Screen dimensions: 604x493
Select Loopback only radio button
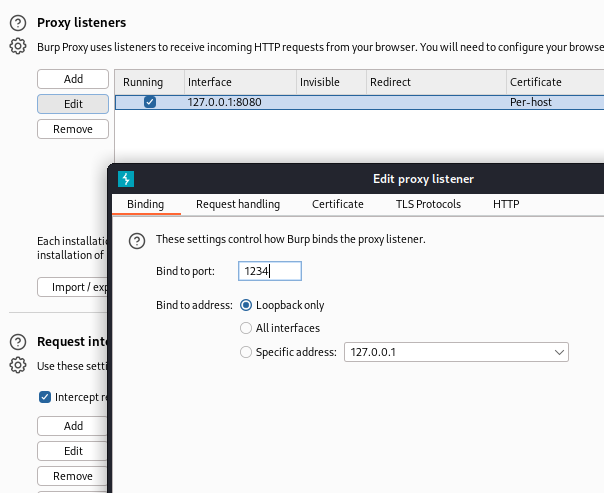pos(246,305)
